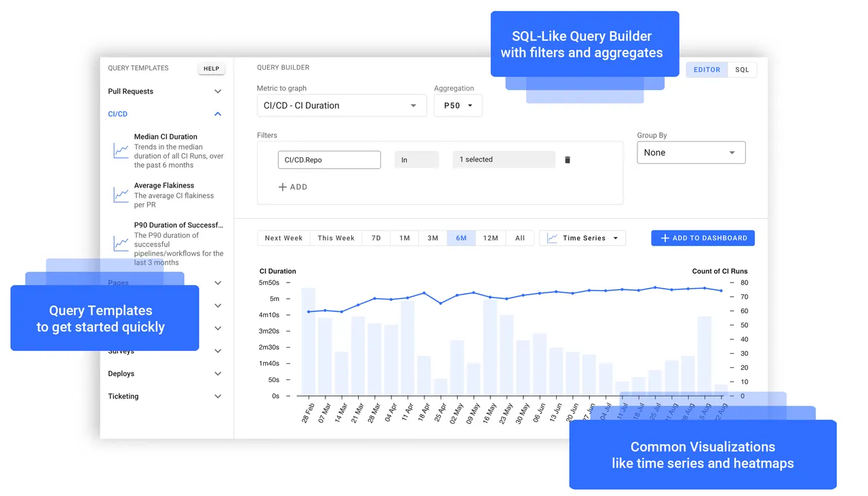
Task: Select the This Week range tab
Action: point(336,239)
